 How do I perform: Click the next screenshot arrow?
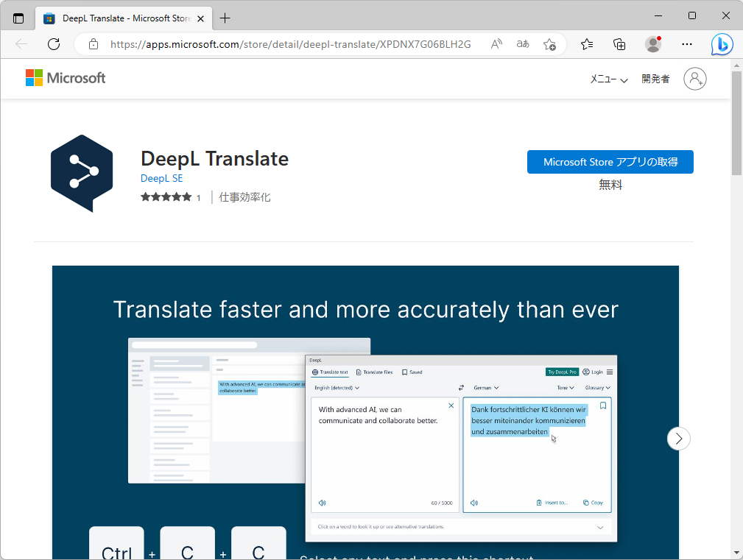click(678, 438)
